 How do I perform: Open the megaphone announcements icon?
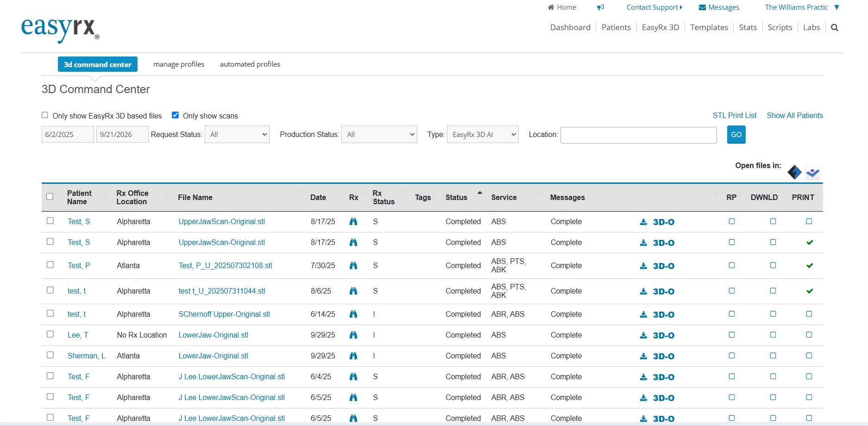[x=601, y=7]
